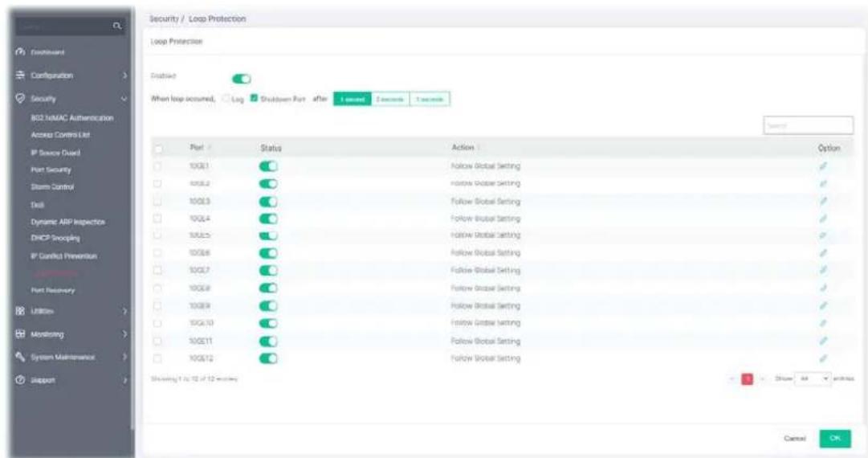Open Storm Control in Security menu
Screen dimensions: 868x458
52,187
